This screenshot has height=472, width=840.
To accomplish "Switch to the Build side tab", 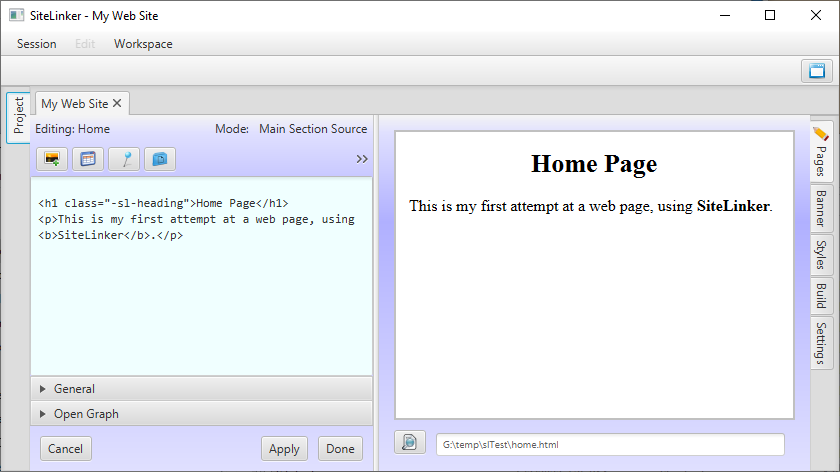I will (821, 295).
